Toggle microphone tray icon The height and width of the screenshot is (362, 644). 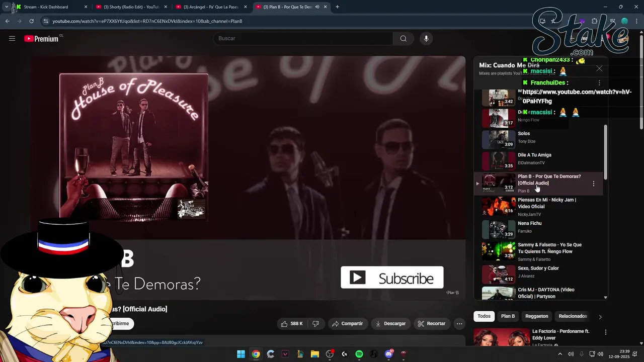click(x=581, y=354)
